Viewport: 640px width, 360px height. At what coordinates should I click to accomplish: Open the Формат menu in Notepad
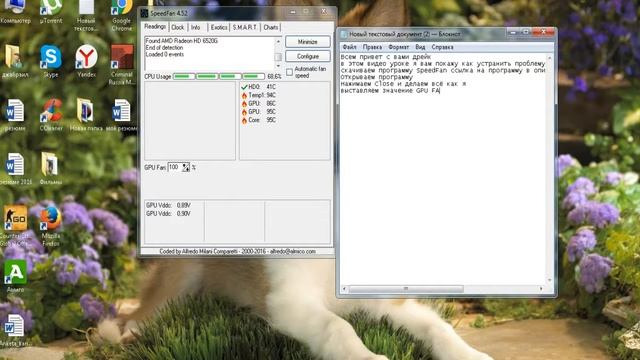tap(399, 47)
